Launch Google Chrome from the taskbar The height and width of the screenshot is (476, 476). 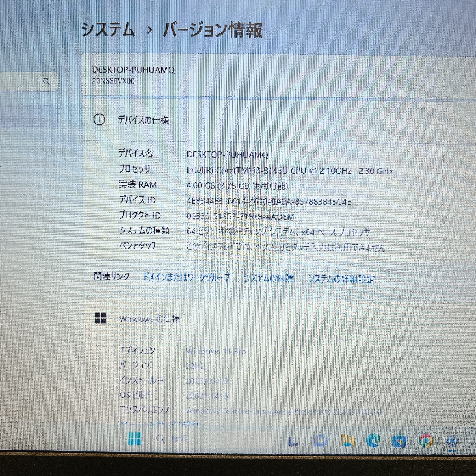[426, 441]
